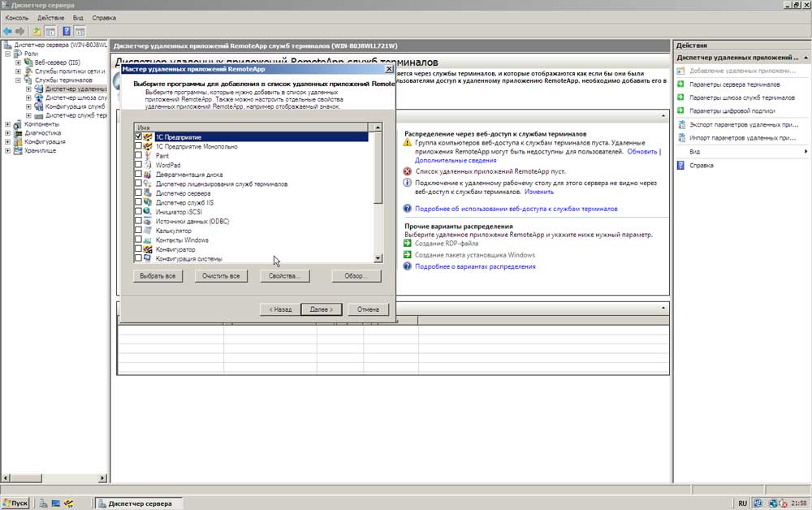The height and width of the screenshot is (510, 812).
Task: Click the Конфигуратор icon in program list
Action: (148, 249)
